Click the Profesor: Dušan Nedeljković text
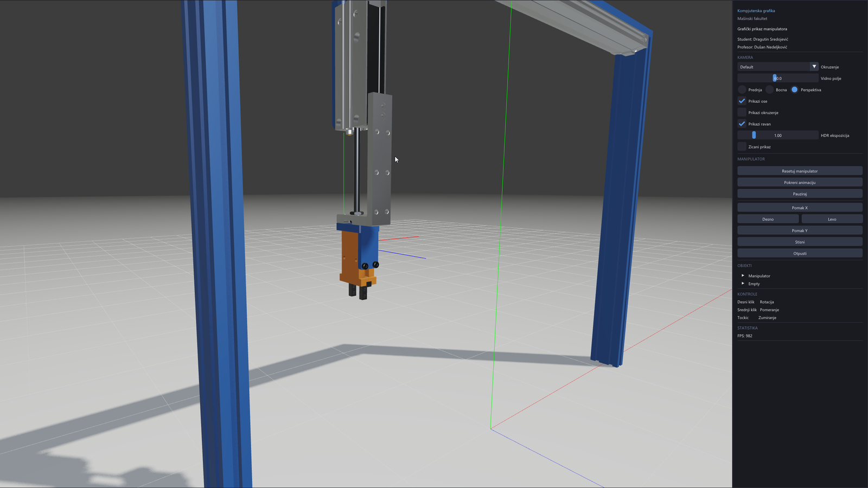This screenshot has width=868, height=488. coord(762,47)
